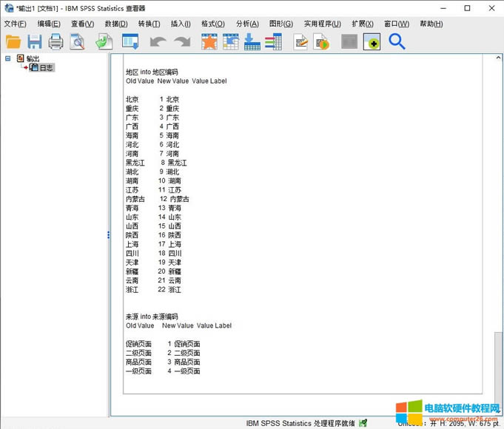Select the 输出 root outline item
Viewport: 504px width, 429px height.
tap(33, 58)
